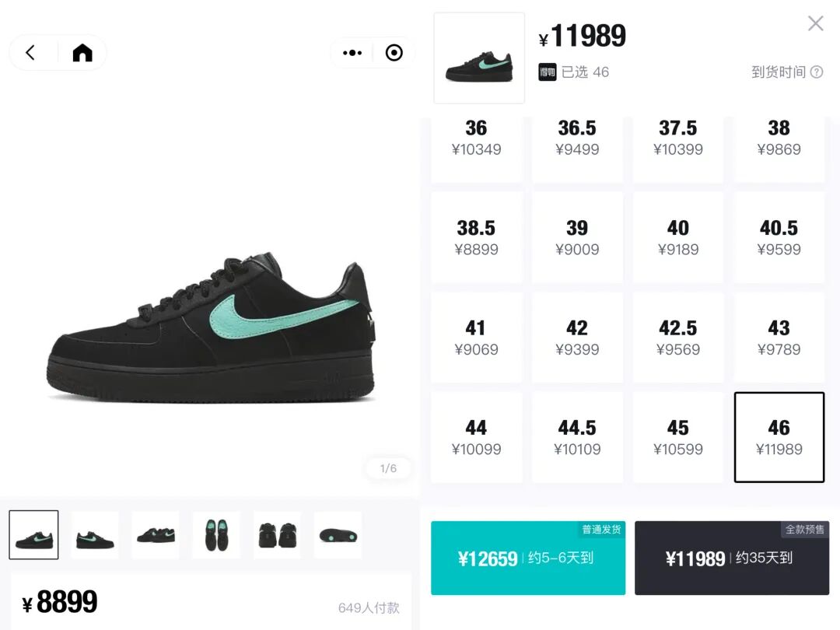840x630 pixels.
Task: Open the heel view thumbnail
Action: tap(277, 535)
